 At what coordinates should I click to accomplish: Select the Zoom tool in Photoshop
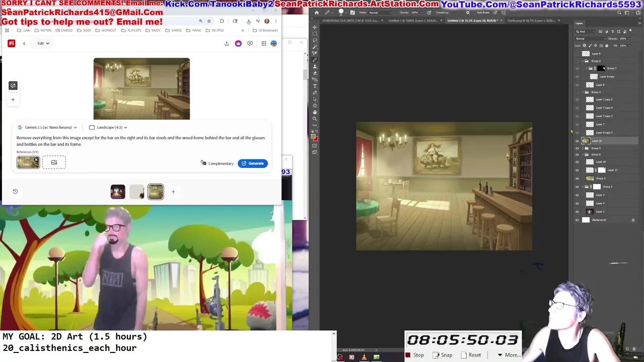pos(315,119)
